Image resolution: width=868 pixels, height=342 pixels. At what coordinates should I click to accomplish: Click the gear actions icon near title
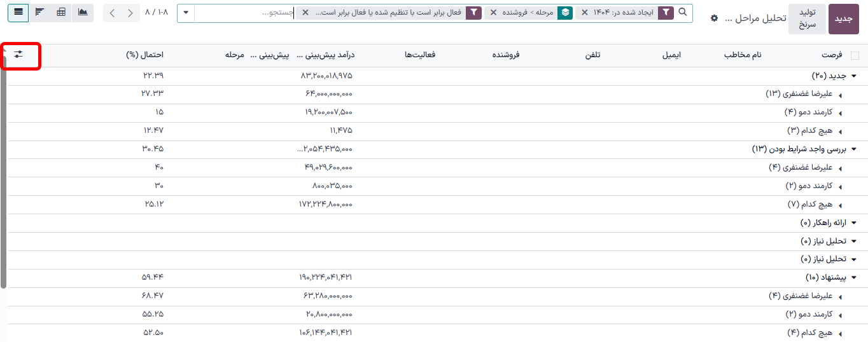coord(714,18)
